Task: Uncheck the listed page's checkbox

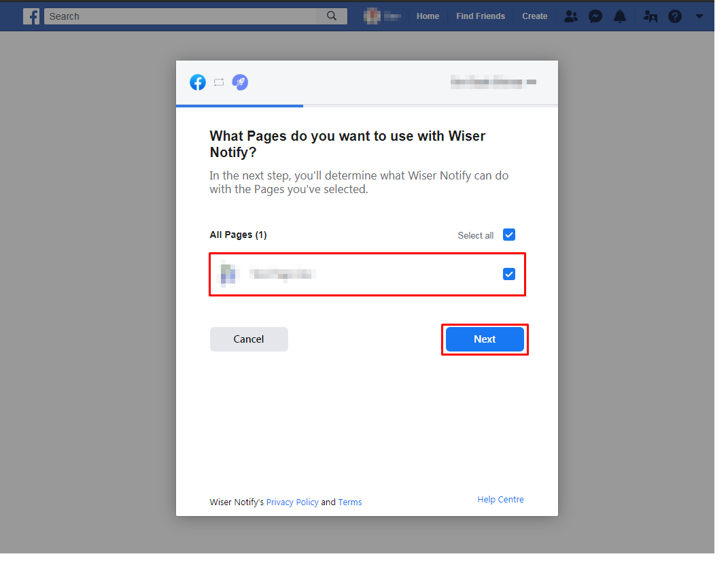Action: [509, 275]
